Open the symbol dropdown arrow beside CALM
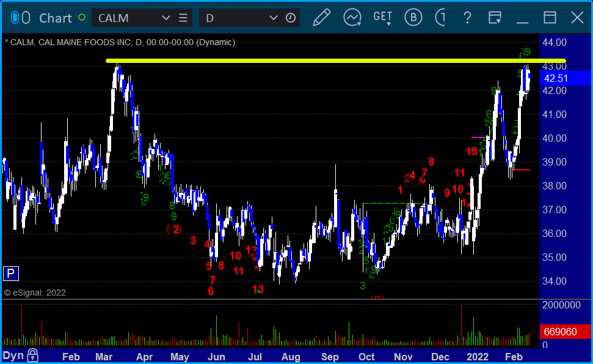Screen dimensions: 593x364 (x=166, y=18)
